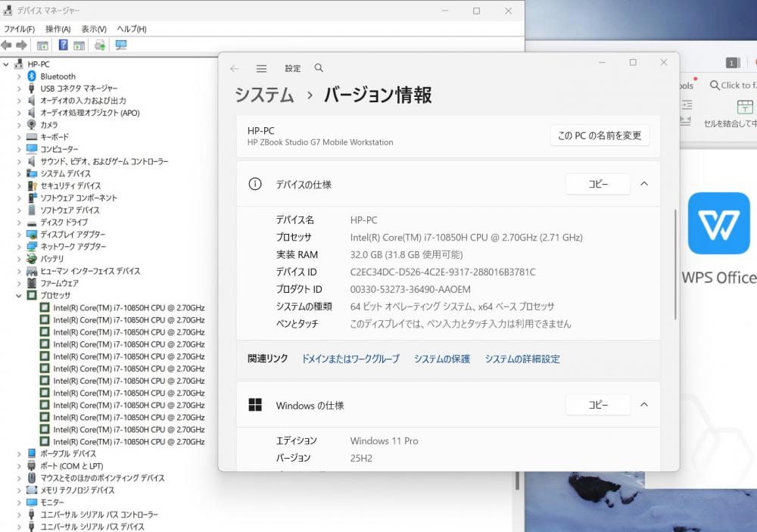Click the Settings back arrow
The width and height of the screenshot is (757, 532).
pos(235,69)
